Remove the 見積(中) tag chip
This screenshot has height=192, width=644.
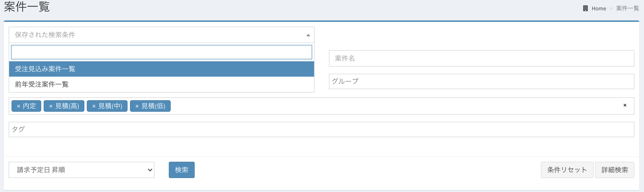(94, 106)
